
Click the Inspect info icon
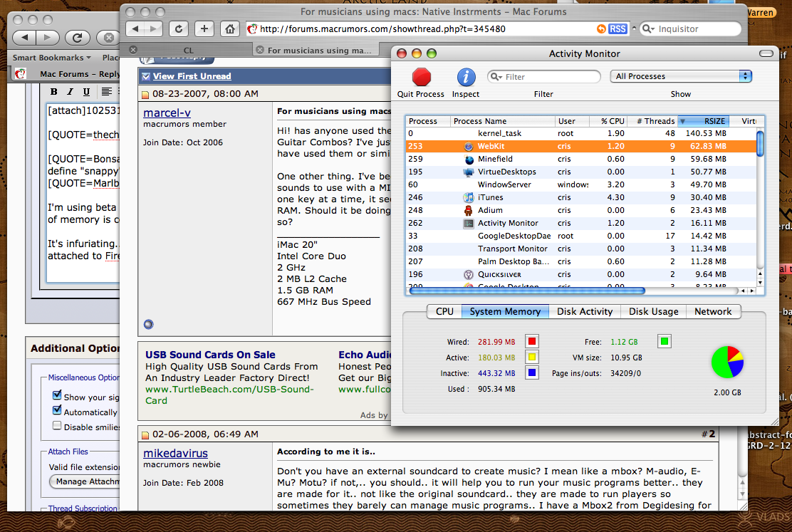click(466, 78)
